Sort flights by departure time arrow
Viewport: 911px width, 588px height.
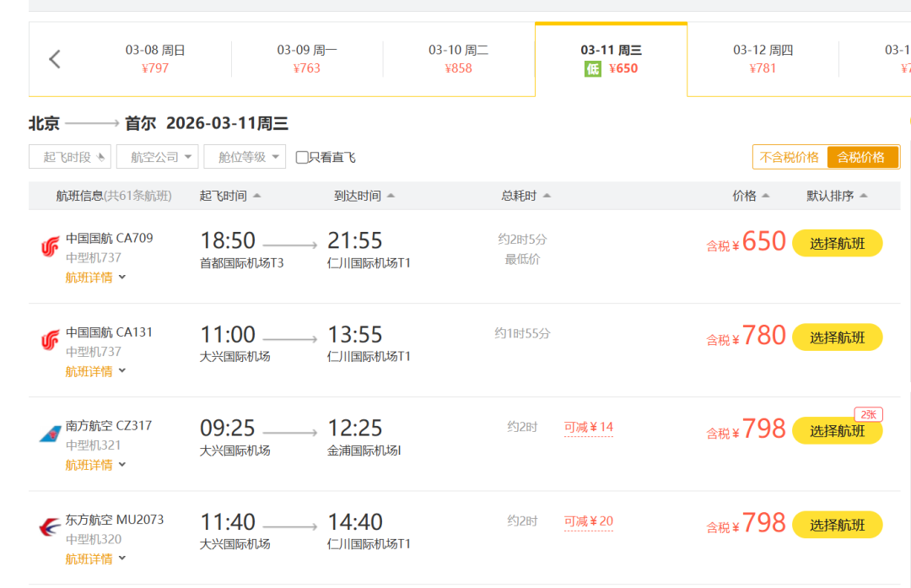256,196
